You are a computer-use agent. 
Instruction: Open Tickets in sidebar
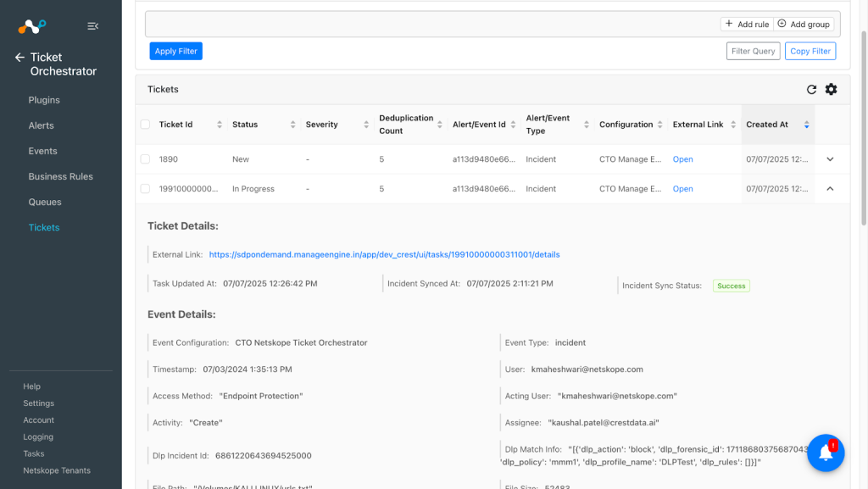(44, 227)
